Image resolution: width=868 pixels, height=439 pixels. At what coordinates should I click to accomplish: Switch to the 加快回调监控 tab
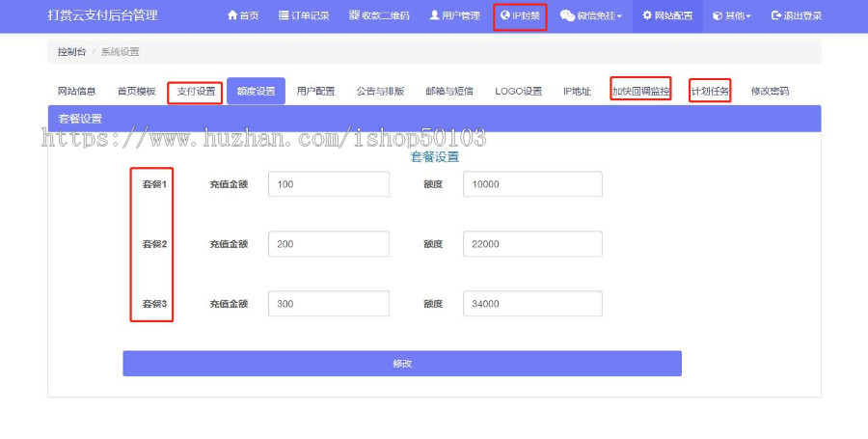(x=641, y=92)
